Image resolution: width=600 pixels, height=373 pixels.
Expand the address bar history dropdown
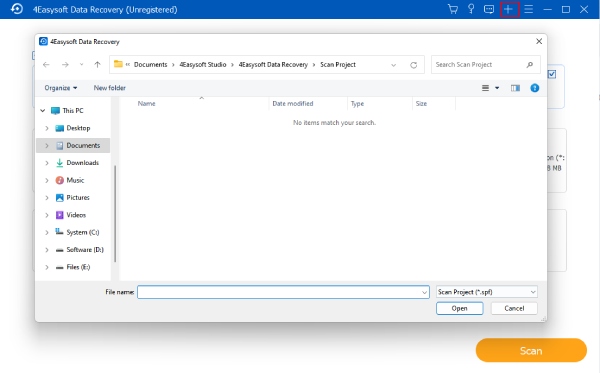(x=393, y=65)
